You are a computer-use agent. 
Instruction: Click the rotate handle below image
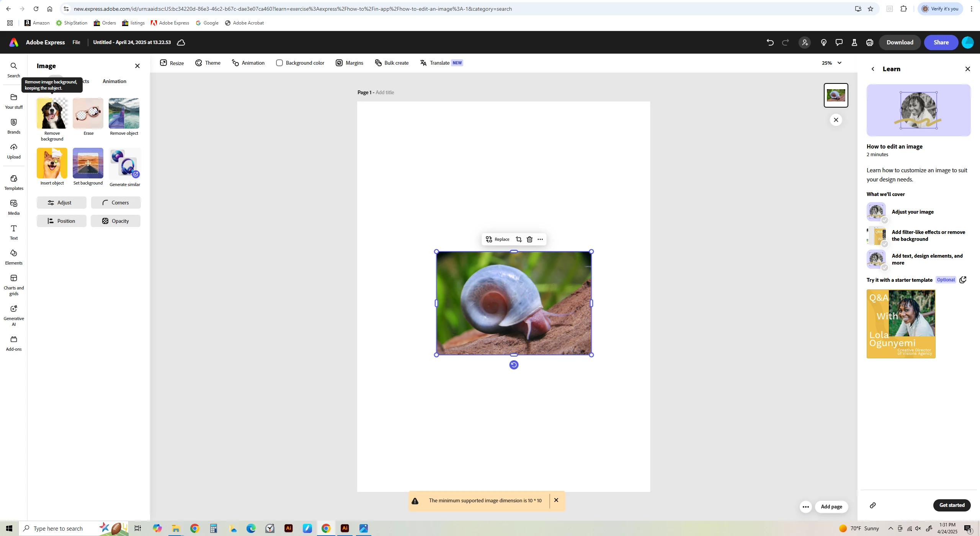(514, 365)
